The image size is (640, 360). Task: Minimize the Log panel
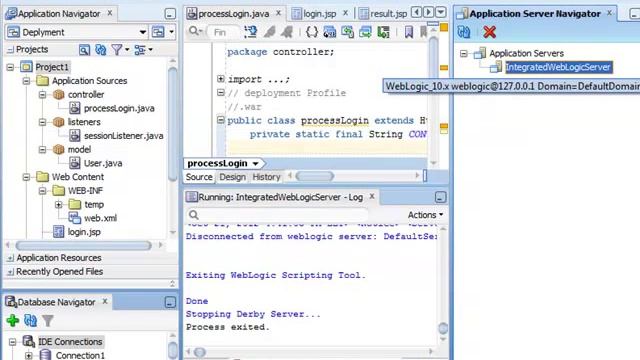[440, 198]
